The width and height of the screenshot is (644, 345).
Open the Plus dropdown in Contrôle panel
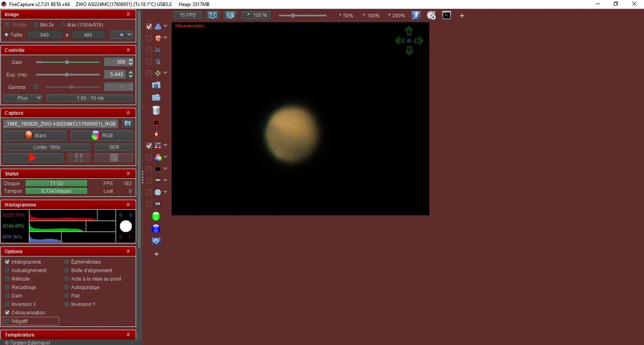point(23,98)
